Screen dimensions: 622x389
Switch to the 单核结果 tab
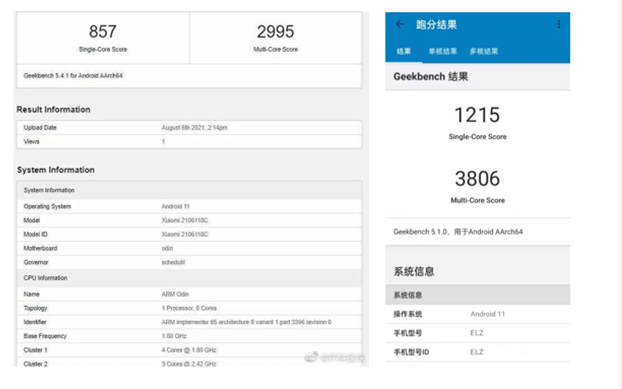tap(443, 51)
